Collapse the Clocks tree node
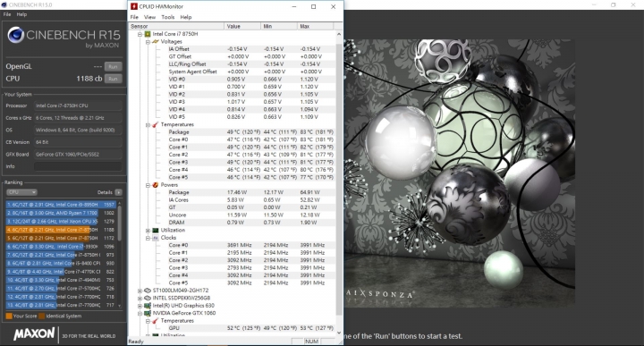 (x=148, y=238)
